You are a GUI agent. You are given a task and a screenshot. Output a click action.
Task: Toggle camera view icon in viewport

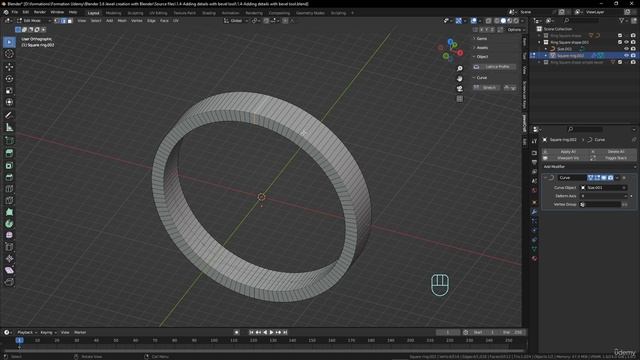460,89
